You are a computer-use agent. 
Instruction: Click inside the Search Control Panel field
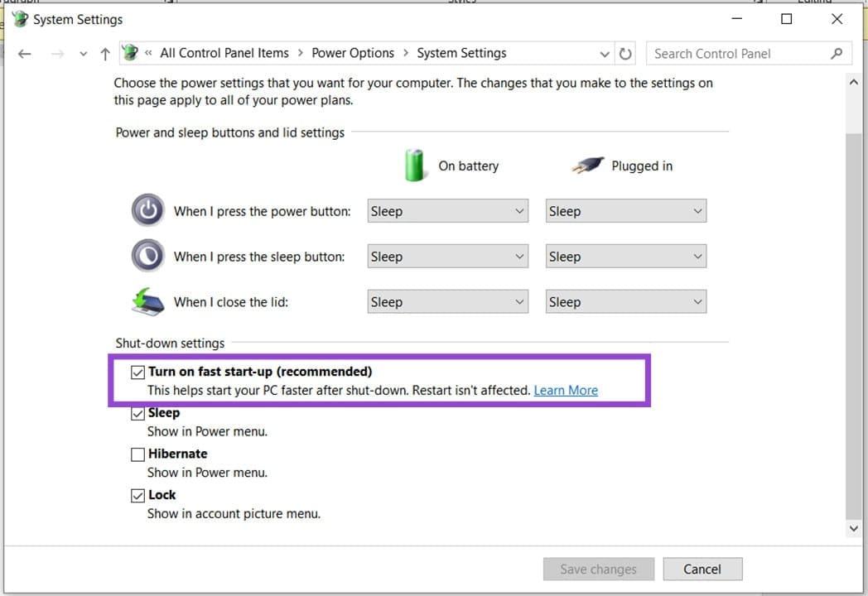[x=729, y=53]
